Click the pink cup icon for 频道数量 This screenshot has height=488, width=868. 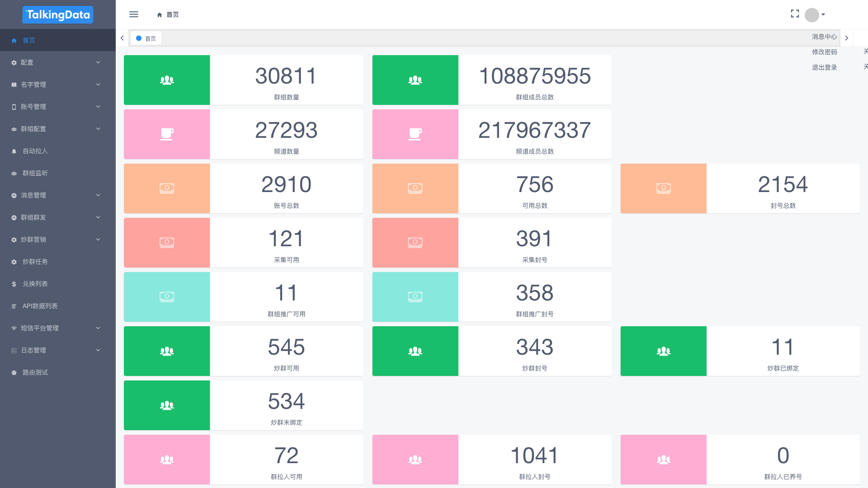pyautogui.click(x=167, y=134)
